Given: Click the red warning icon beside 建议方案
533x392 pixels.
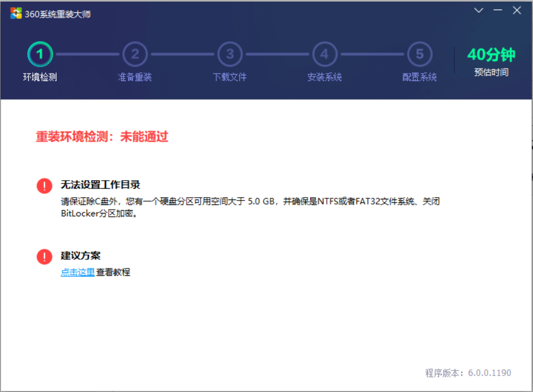Looking at the screenshot, I should pyautogui.click(x=44, y=257).
